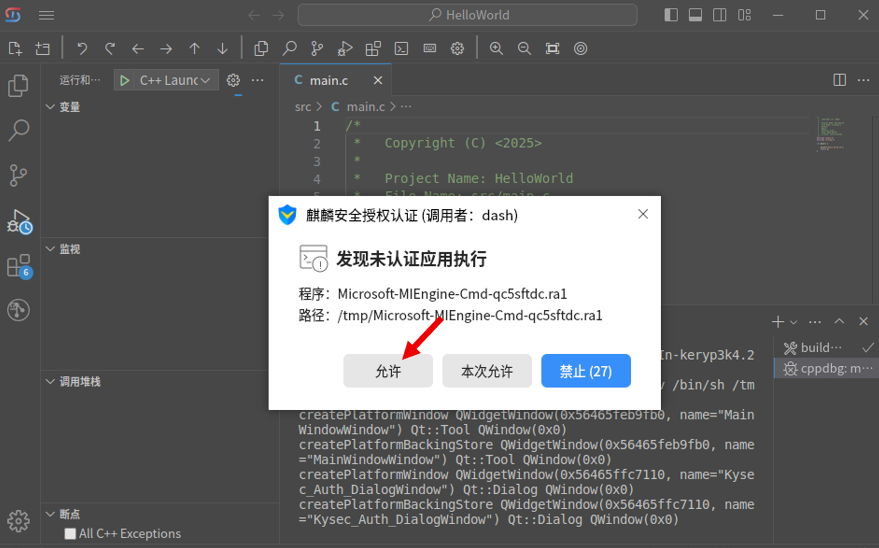Close the Kylin security authorization dialog
879x548 pixels.
(643, 214)
